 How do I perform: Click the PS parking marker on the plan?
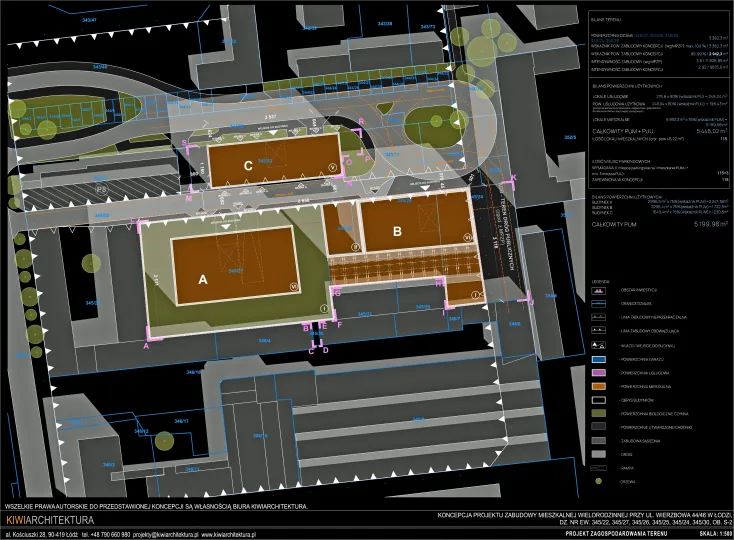[x=100, y=186]
